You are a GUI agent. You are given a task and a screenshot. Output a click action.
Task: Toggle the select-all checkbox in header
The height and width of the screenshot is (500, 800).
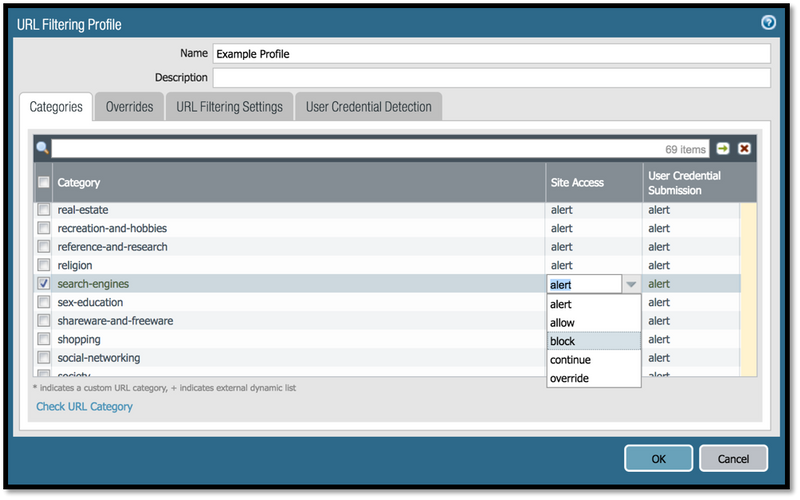44,182
